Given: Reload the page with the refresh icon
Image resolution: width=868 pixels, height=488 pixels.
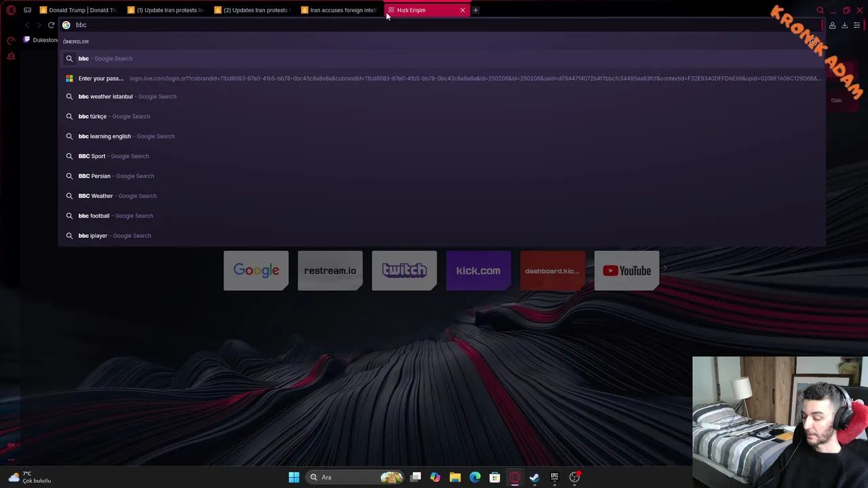Looking at the screenshot, I should pos(51,25).
